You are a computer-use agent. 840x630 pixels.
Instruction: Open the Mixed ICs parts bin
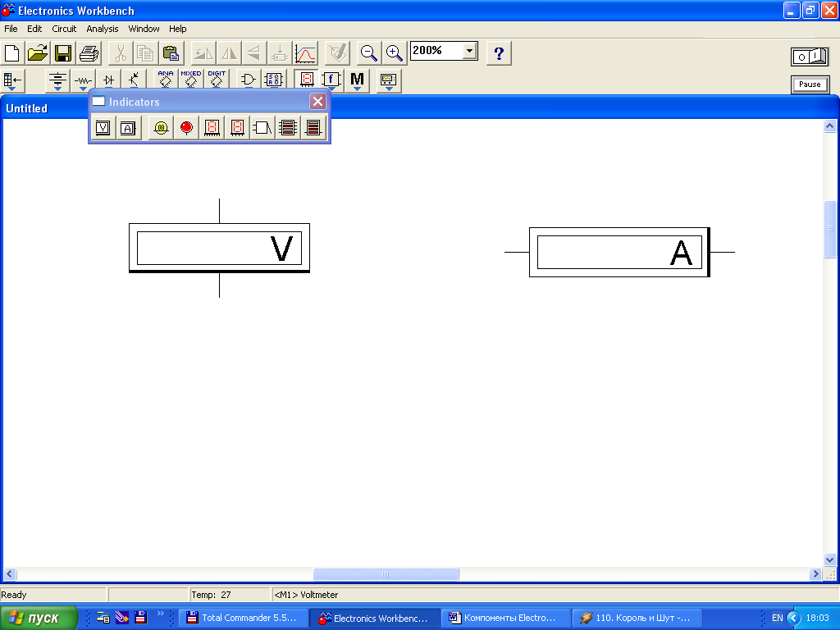coord(190,80)
